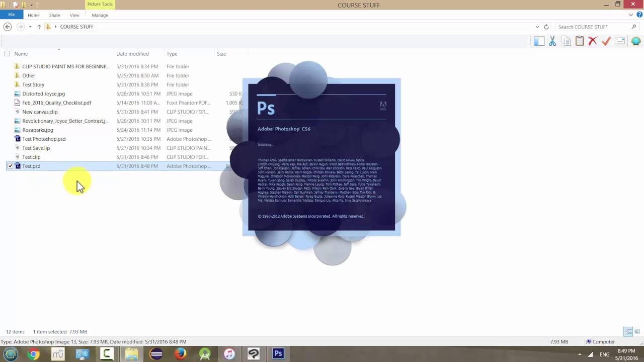Toggle the preview pane layout icon
Image resolution: width=644 pixels, height=362 pixels.
[539, 41]
